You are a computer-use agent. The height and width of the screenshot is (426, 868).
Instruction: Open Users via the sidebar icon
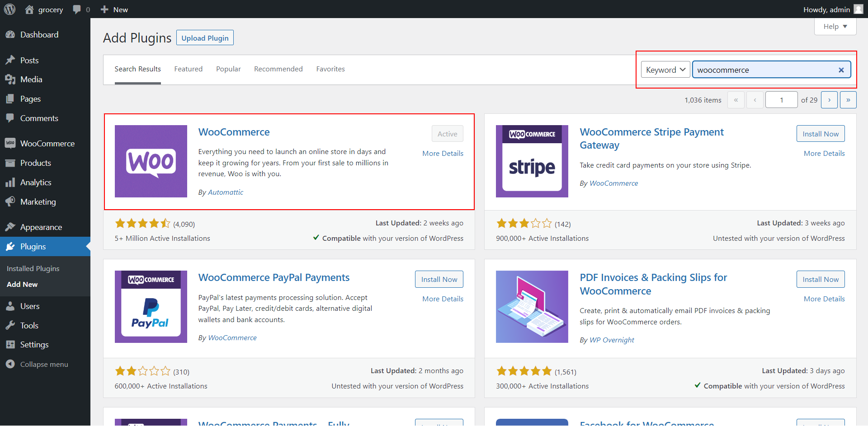point(11,306)
